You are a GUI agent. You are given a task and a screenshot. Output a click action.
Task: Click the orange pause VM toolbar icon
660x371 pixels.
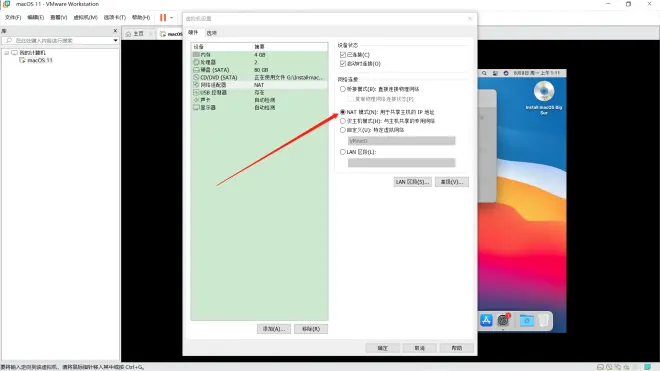[x=163, y=18]
